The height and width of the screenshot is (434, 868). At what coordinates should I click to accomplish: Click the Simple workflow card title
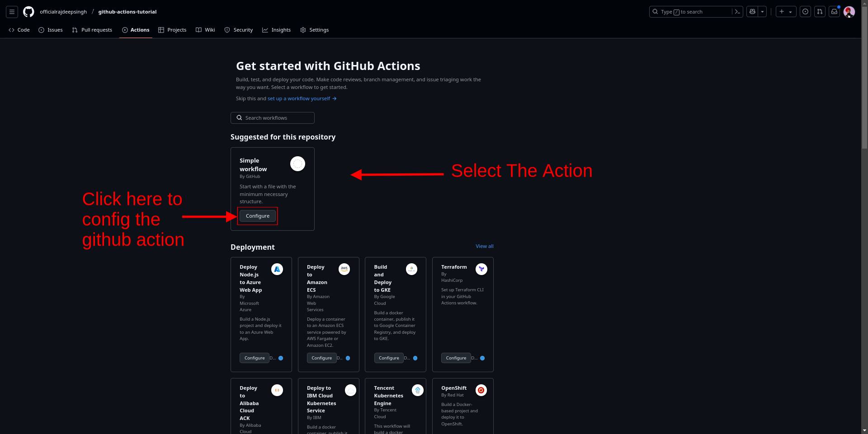click(x=253, y=165)
